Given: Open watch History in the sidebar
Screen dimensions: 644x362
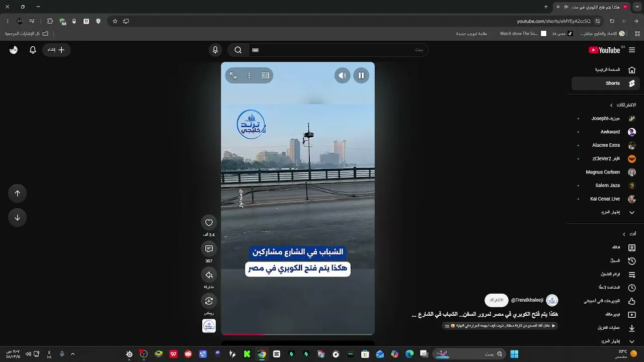Looking at the screenshot, I should pyautogui.click(x=606, y=261).
